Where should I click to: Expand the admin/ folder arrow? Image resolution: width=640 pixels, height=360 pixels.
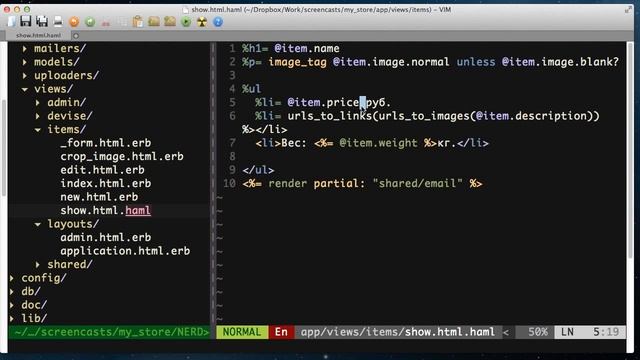pos(38,102)
